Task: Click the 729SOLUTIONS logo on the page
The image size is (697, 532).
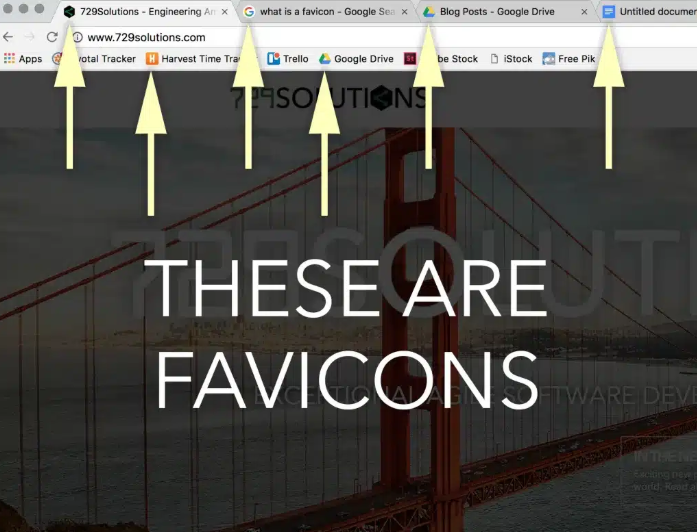Action: [329, 98]
